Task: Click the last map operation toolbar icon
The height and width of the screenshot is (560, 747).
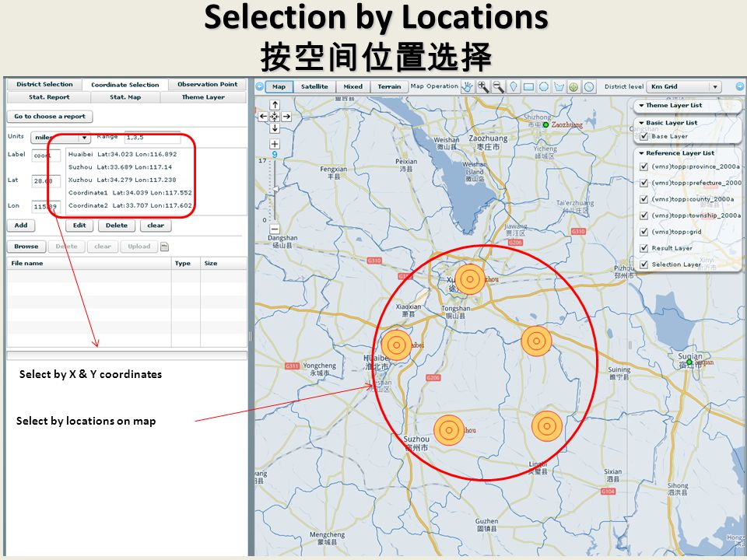Action: click(589, 86)
